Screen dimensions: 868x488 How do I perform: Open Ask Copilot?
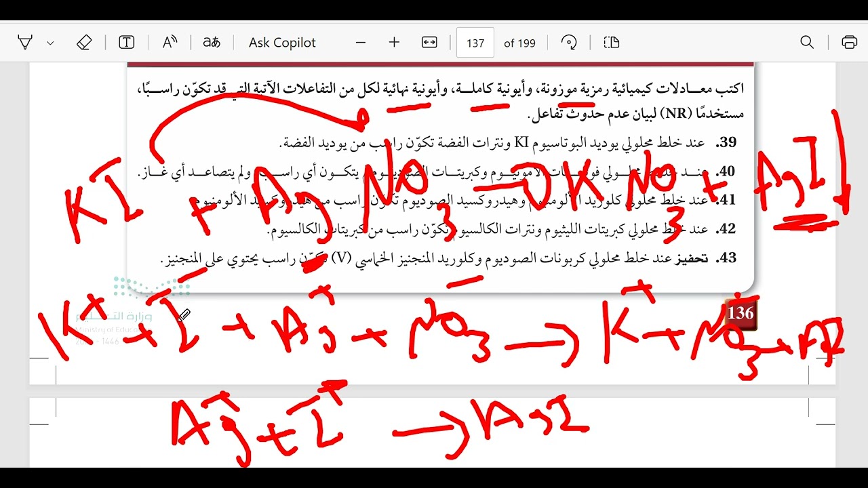click(x=282, y=43)
